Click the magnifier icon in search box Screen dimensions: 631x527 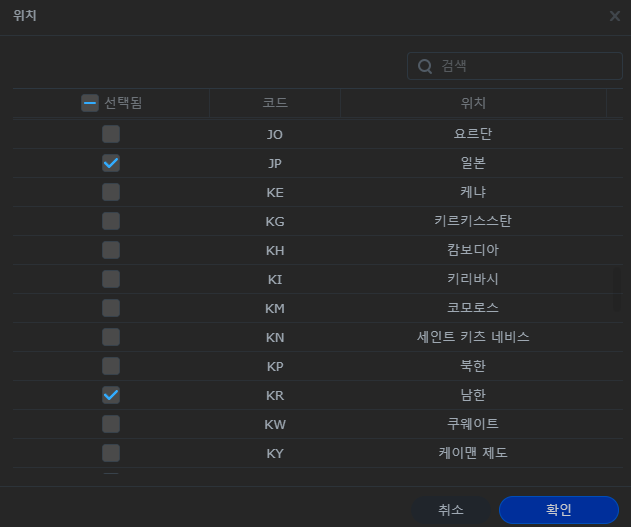point(425,66)
